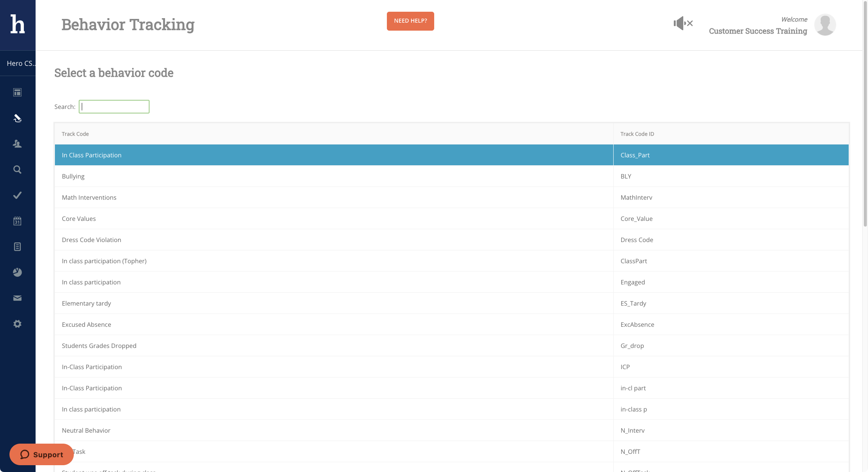This screenshot has height=472, width=868.
Task: Click the NEED HELP? button
Action: [410, 21]
